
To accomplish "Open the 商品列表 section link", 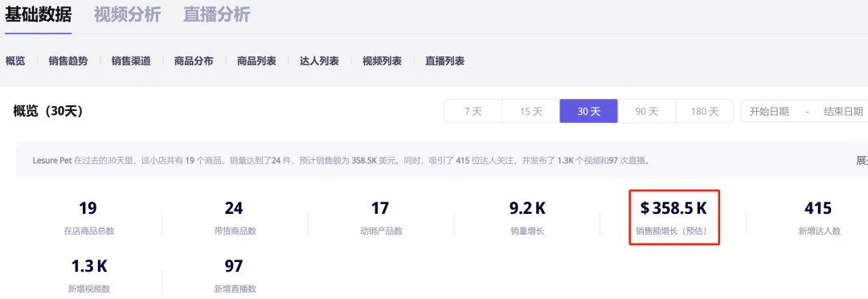I will tap(256, 61).
